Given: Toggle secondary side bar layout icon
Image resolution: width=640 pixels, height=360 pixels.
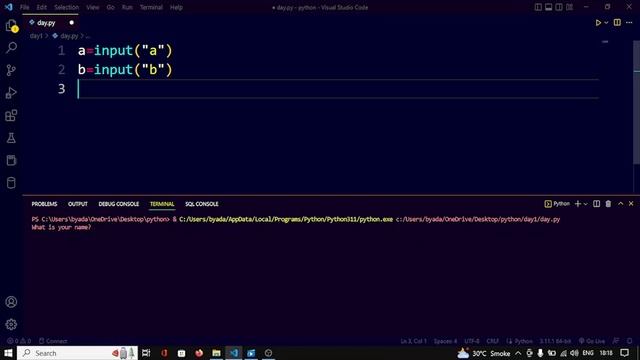Looking at the screenshot, I should pyautogui.click(x=559, y=7).
